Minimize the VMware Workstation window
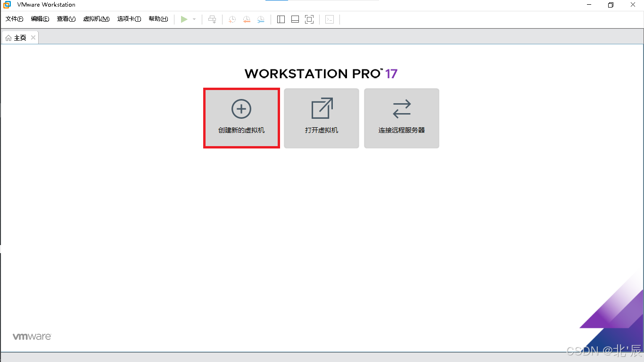The width and height of the screenshot is (644, 362). coord(589,5)
